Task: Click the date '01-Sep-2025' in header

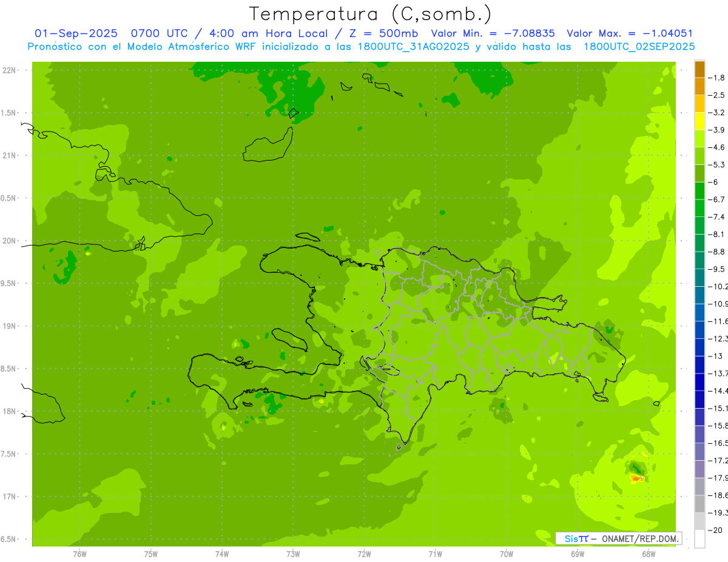Action: (x=76, y=34)
